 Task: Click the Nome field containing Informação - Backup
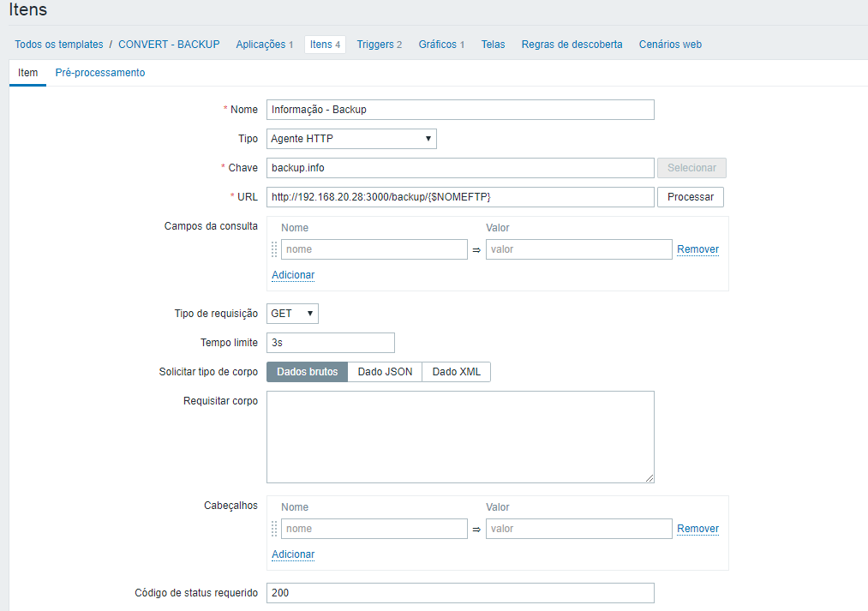click(460, 110)
